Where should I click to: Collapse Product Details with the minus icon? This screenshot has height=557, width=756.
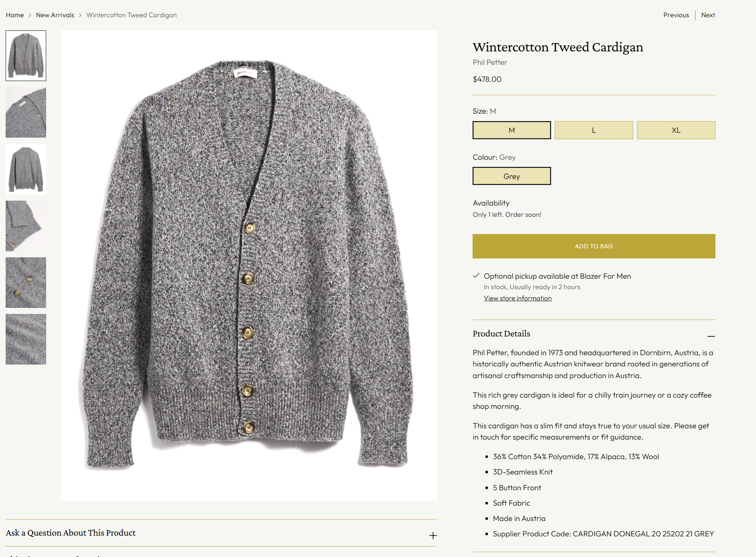[711, 336]
